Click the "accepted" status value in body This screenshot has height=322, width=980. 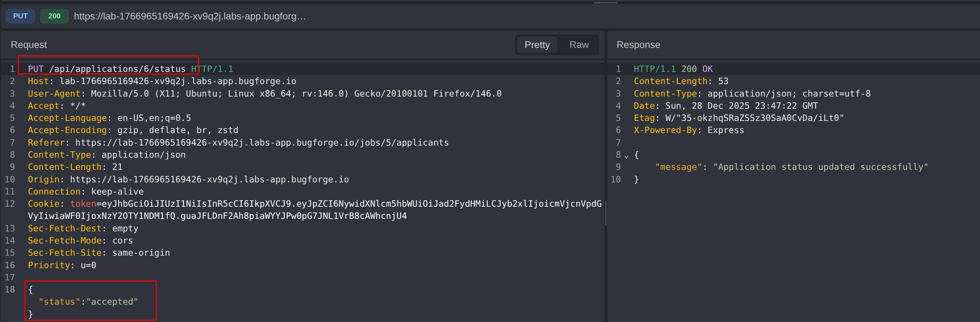(112, 302)
